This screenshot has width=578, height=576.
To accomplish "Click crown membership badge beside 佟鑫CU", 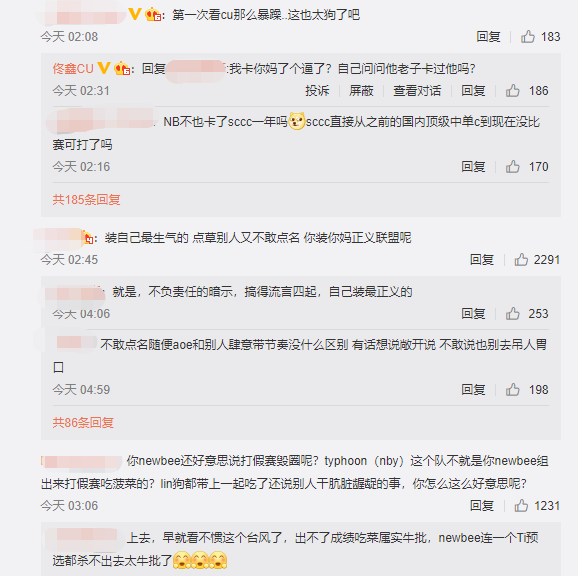I will tap(122, 68).
